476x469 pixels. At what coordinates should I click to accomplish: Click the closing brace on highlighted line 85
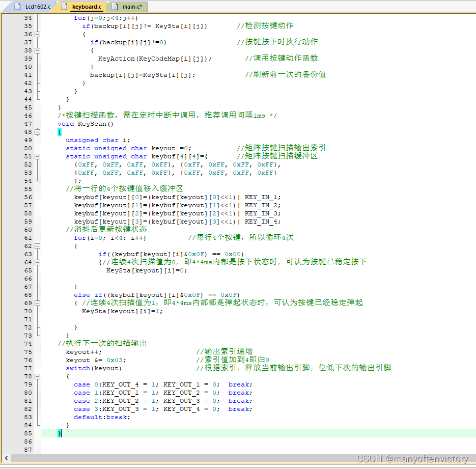click(x=60, y=433)
